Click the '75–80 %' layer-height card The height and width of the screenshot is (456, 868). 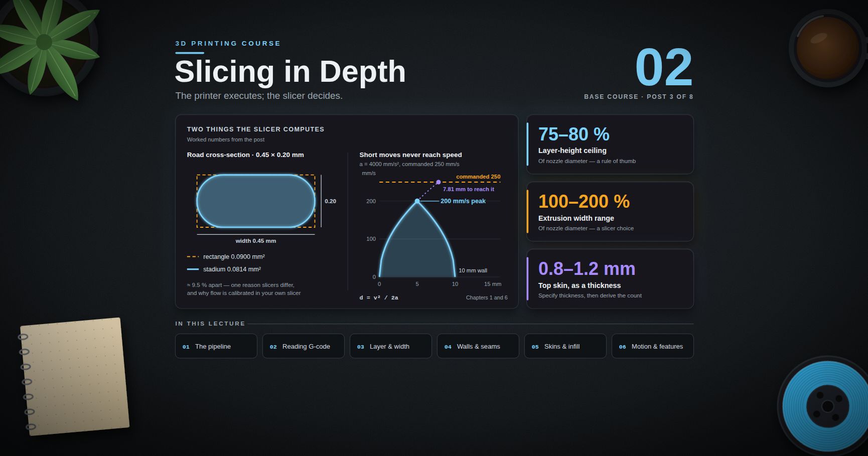610,144
